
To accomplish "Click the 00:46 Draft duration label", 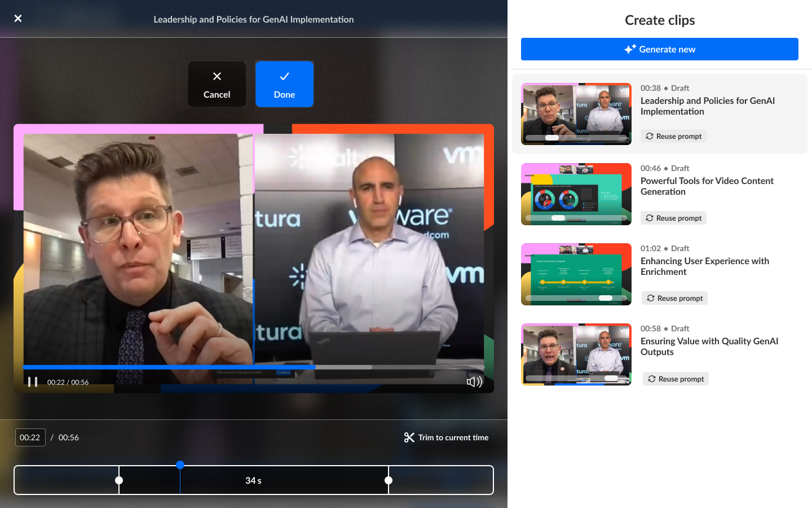I will [665, 168].
